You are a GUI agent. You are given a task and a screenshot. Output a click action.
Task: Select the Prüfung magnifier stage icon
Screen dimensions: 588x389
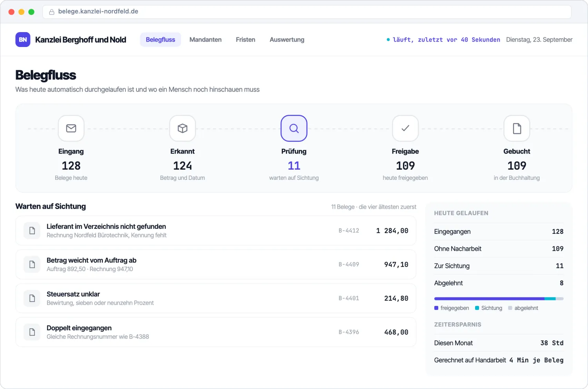[x=294, y=128]
